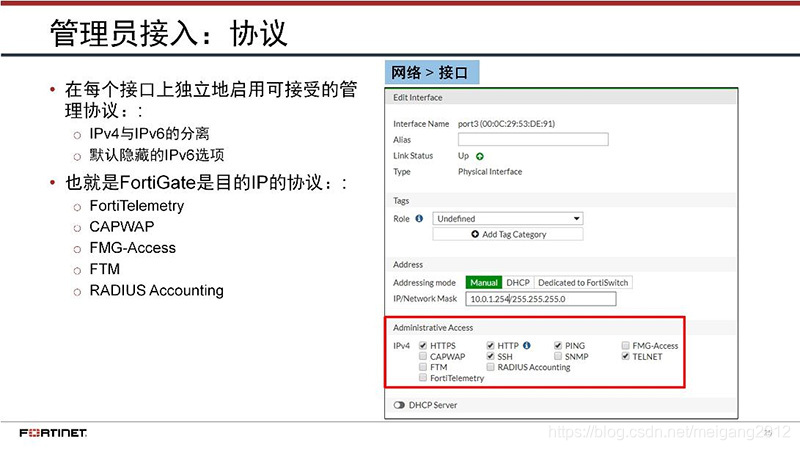
Task: Open the Role dropdown showing Undefined
Action: tap(508, 218)
